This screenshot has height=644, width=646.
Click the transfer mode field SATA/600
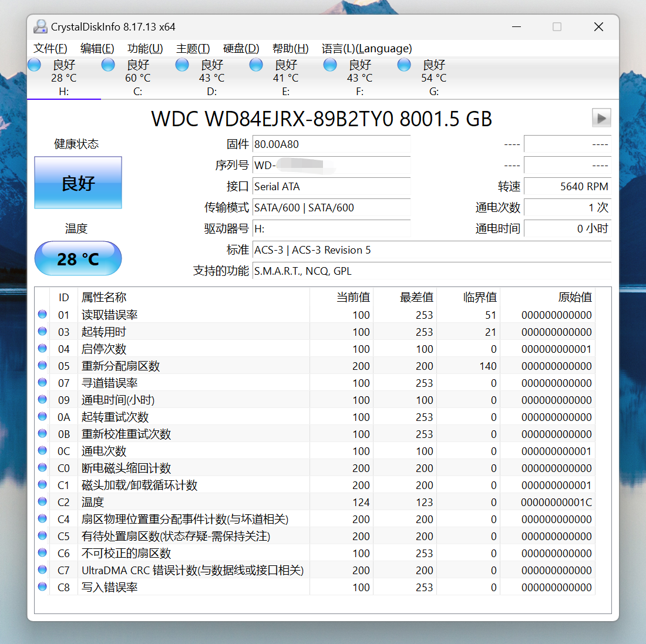(x=331, y=208)
